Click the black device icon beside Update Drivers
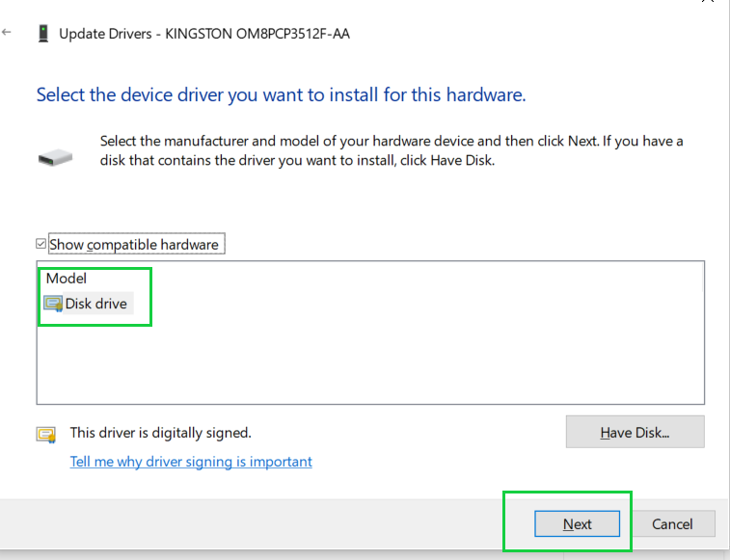The height and width of the screenshot is (560, 730). coord(43,34)
